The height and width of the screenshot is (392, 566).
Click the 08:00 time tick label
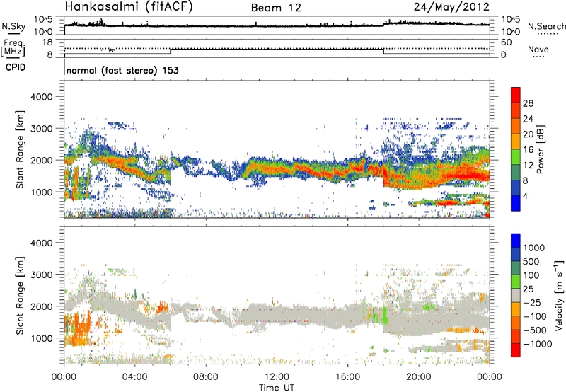(x=206, y=377)
